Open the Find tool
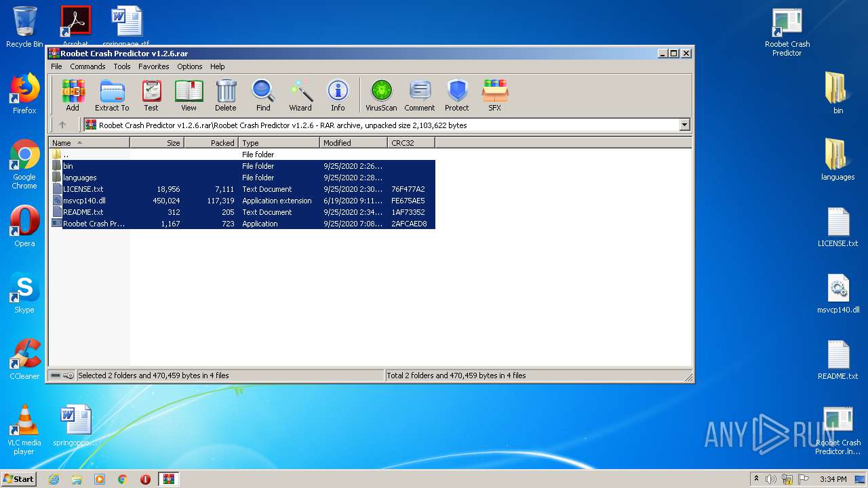The width and height of the screenshot is (868, 488). click(263, 95)
